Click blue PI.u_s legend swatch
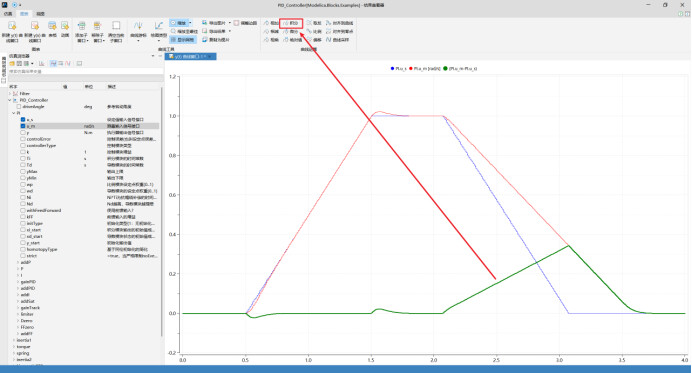Image resolution: width=692 pixels, height=373 pixels. click(392, 68)
